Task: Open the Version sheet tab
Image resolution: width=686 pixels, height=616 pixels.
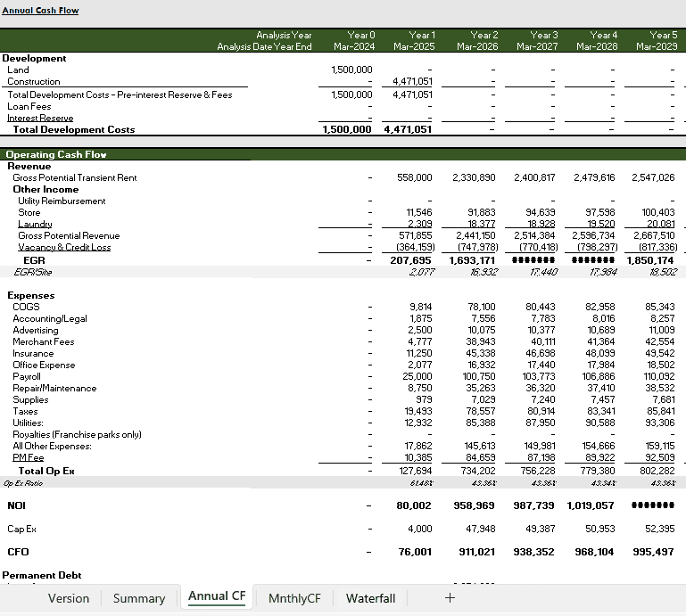Action: point(69,598)
